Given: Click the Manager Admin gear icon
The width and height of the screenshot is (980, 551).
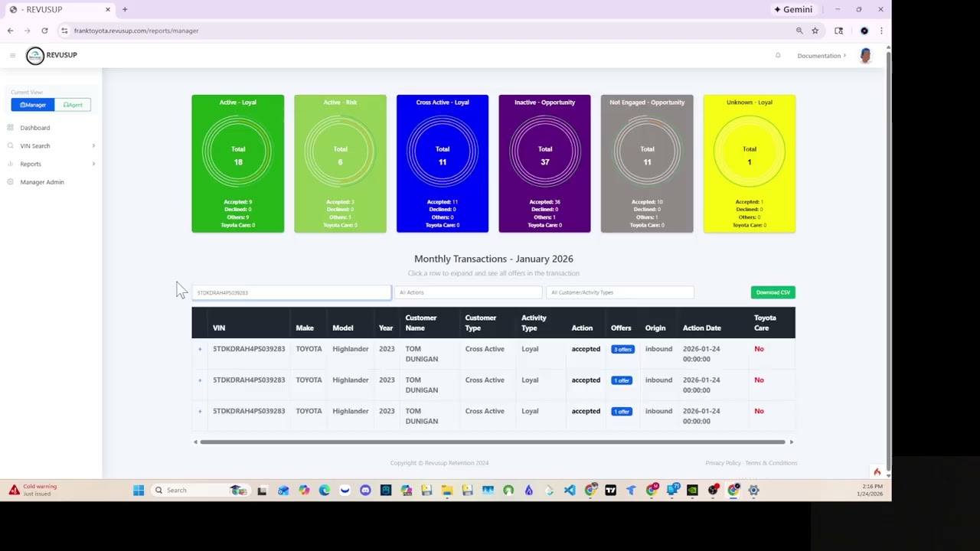Looking at the screenshot, I should 11,182.
